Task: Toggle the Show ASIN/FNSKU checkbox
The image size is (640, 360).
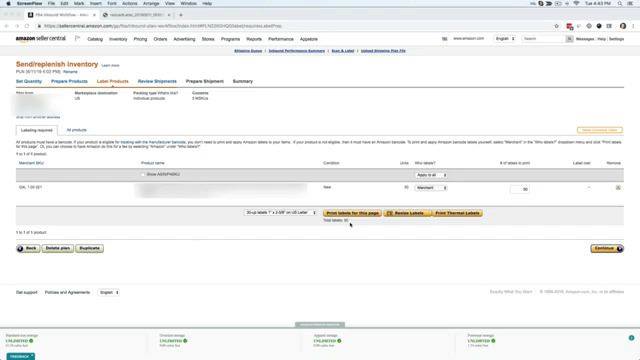Action: pyautogui.click(x=143, y=175)
